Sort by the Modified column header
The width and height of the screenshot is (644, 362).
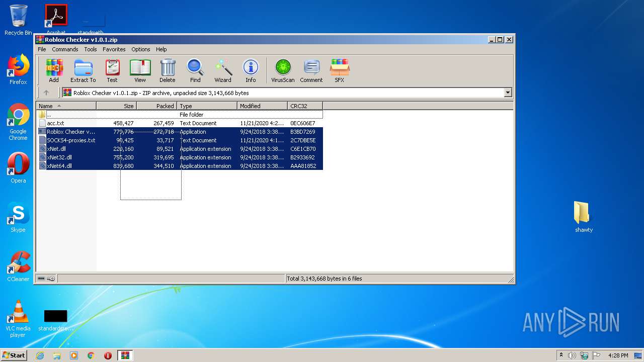click(x=263, y=106)
